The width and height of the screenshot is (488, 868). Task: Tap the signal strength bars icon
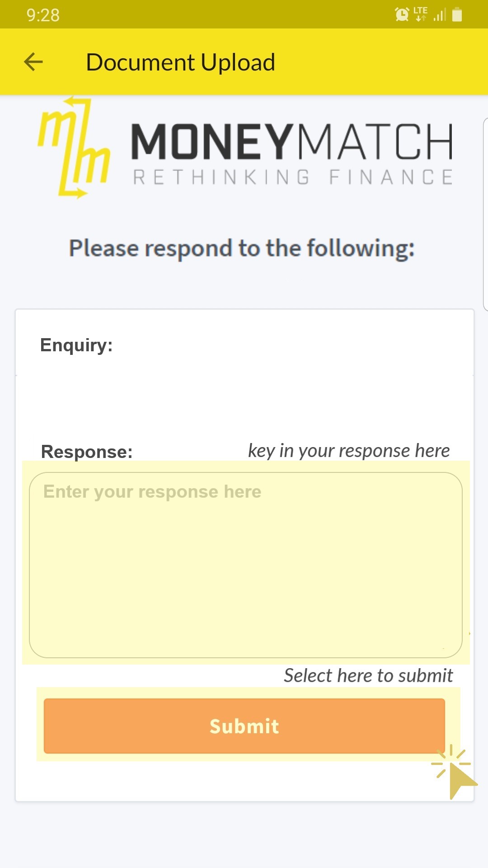pyautogui.click(x=440, y=15)
